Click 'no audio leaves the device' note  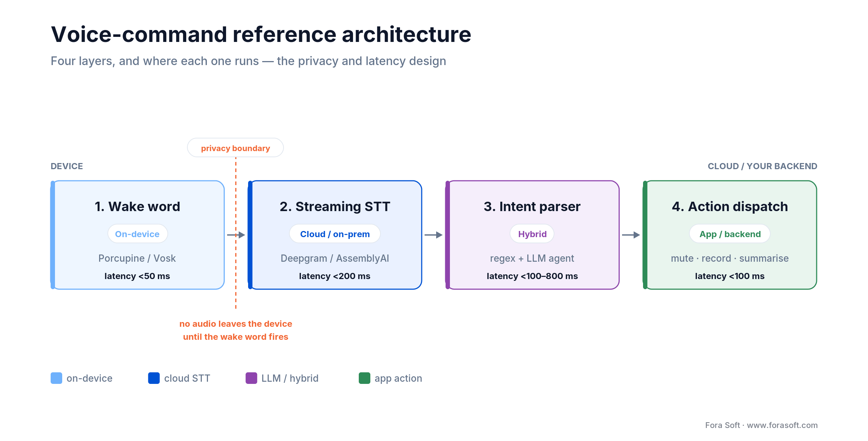click(x=236, y=324)
